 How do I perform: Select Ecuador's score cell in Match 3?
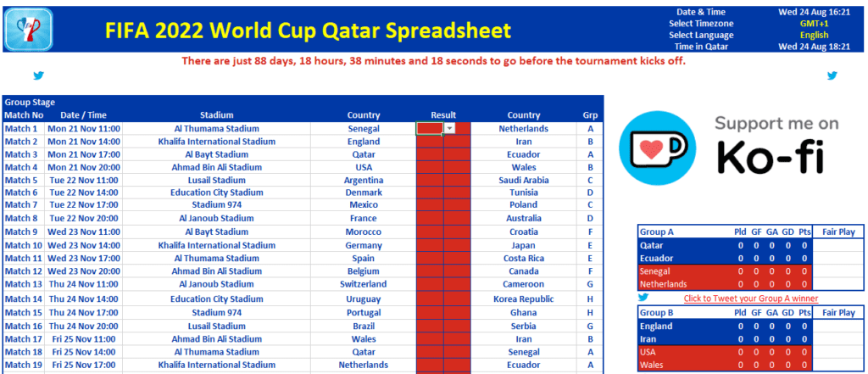click(x=457, y=154)
